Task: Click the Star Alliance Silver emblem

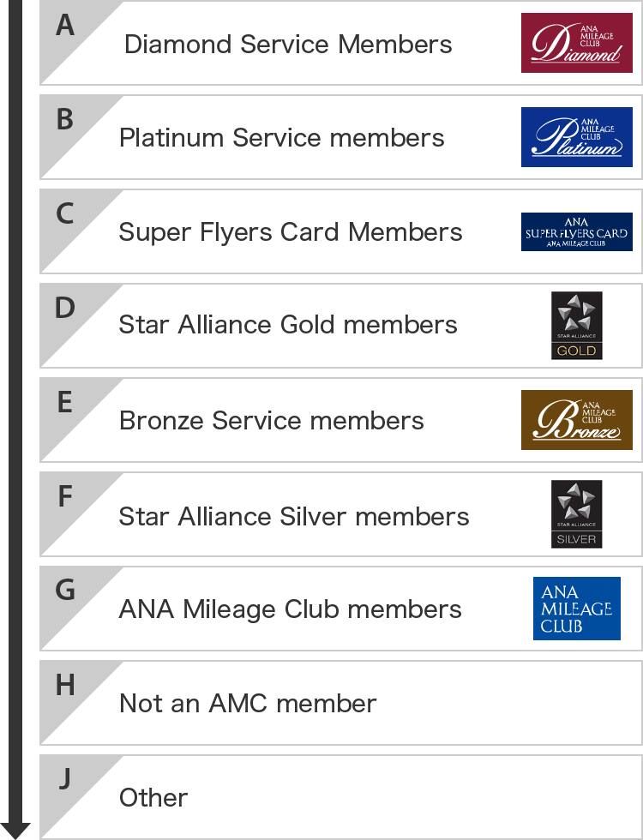Action: click(x=576, y=514)
